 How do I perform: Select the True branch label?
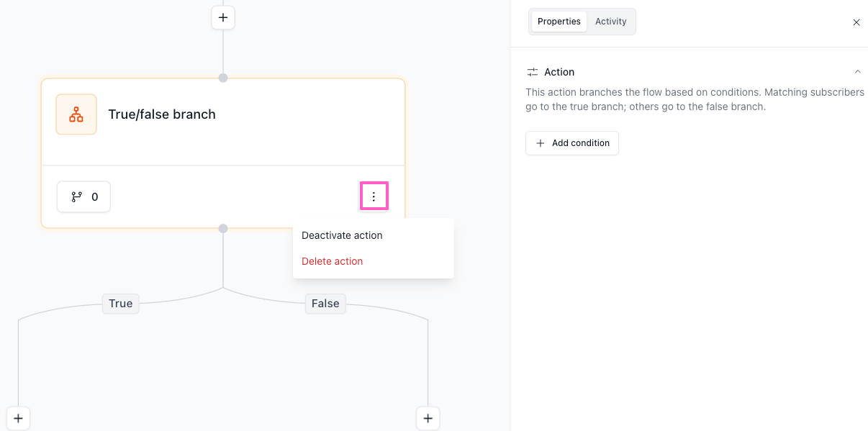[120, 304]
